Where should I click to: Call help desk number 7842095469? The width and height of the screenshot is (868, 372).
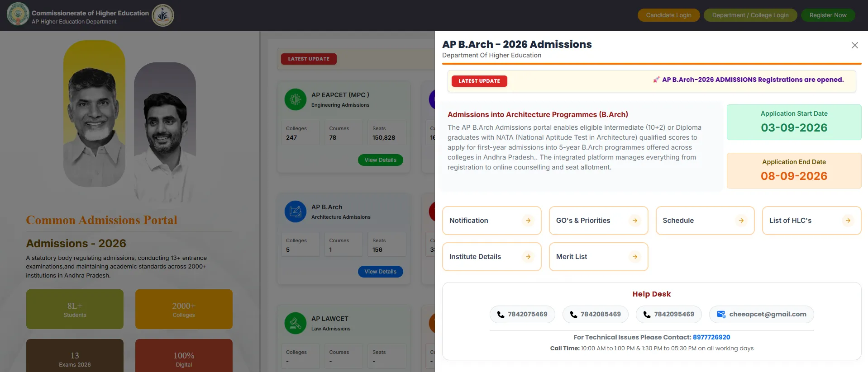(668, 314)
